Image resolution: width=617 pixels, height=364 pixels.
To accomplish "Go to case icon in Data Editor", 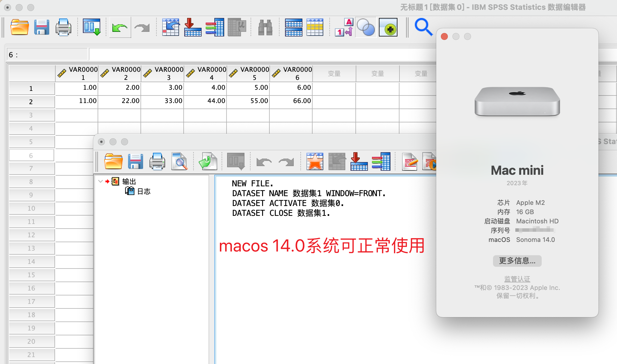I will click(x=171, y=27).
